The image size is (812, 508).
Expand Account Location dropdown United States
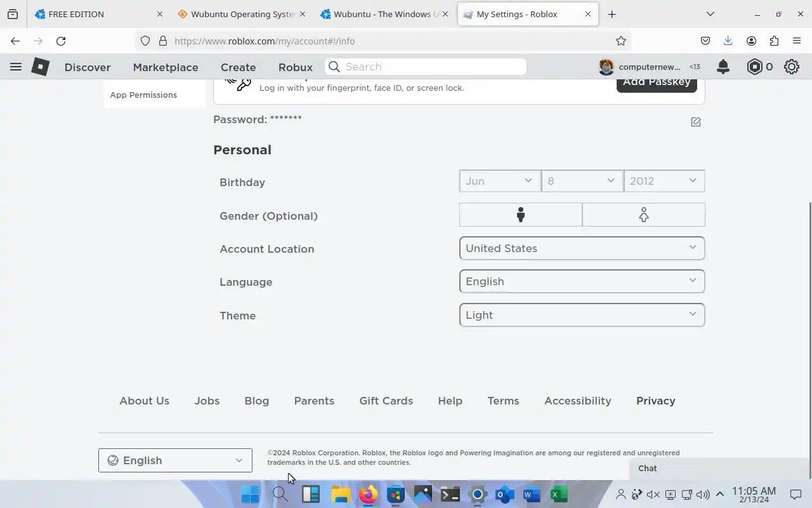(582, 248)
